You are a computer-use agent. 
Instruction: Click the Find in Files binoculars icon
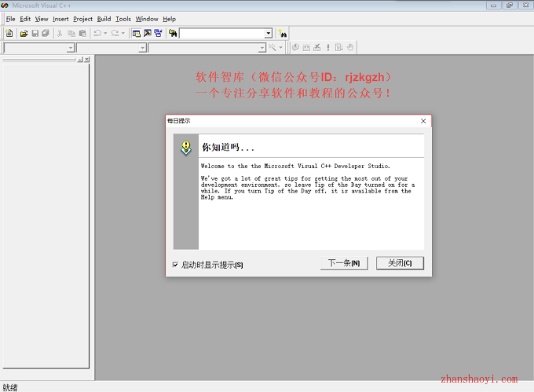[x=173, y=33]
